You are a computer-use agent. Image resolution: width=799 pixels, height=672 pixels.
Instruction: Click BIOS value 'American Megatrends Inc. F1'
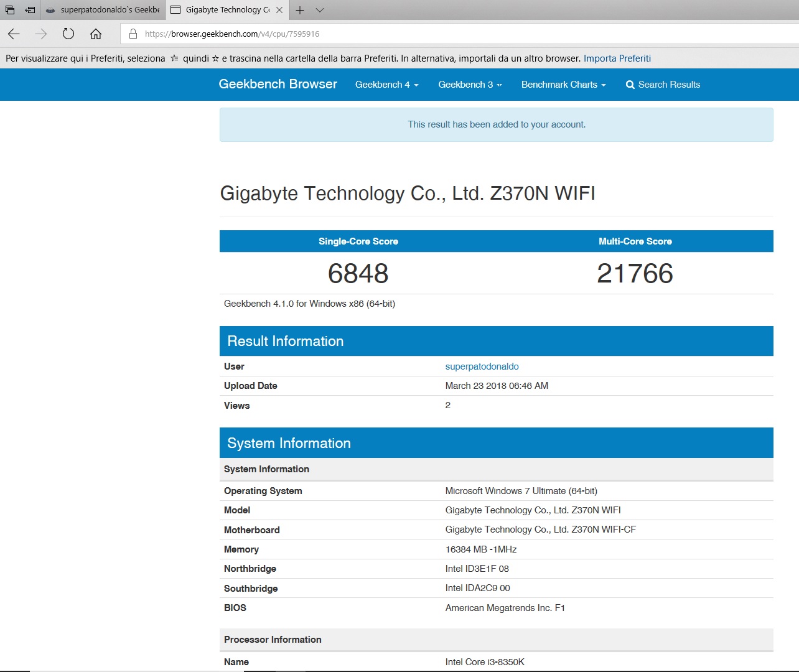click(505, 608)
